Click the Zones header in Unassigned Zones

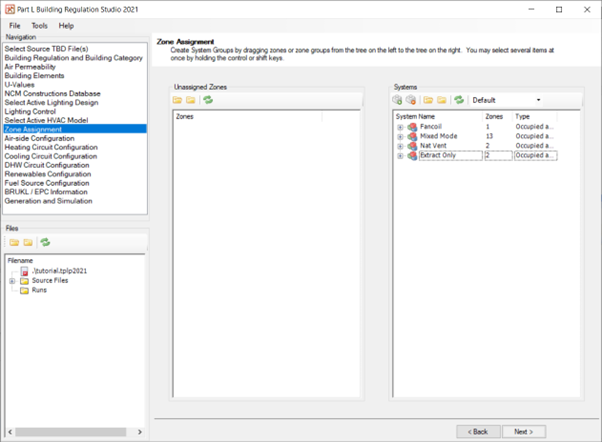point(248,116)
